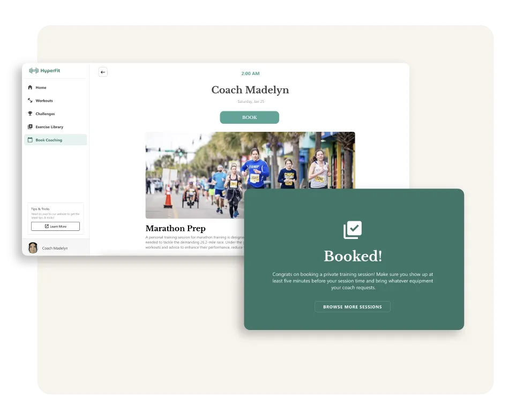The height and width of the screenshot is (420, 516).
Task: Open Challenges via the trophy icon
Action: [30, 114]
